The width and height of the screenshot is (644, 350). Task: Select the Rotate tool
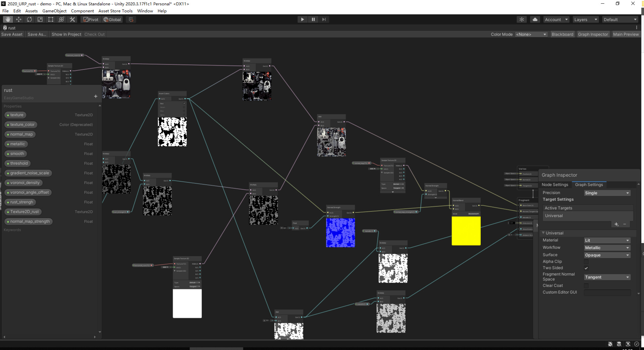tap(30, 19)
